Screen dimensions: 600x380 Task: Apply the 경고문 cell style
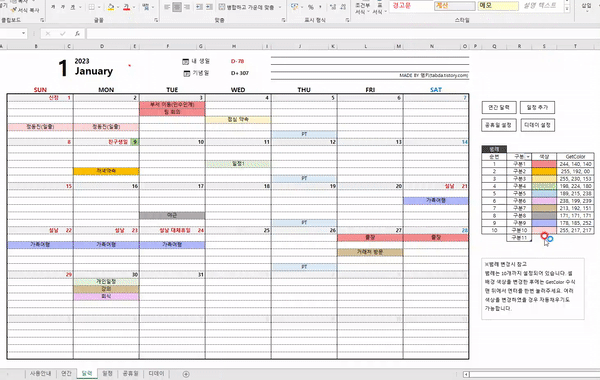tap(410, 6)
